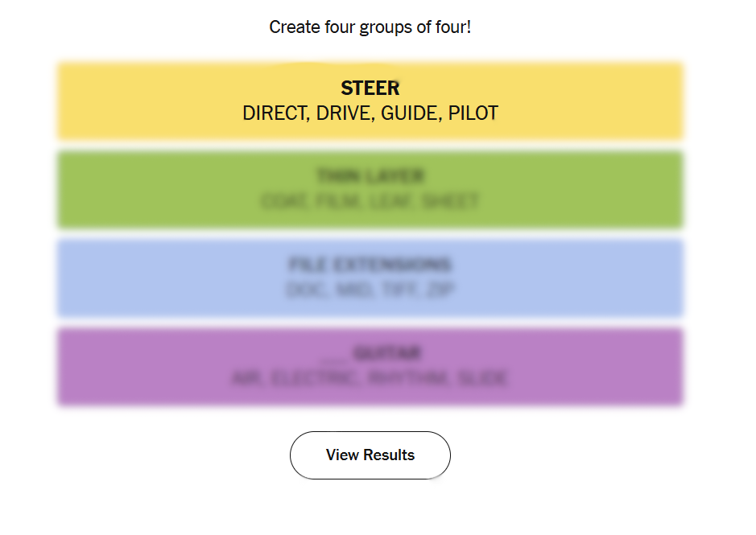Click the word GUIDE in yellow group
The width and height of the screenshot is (756, 535).
pyautogui.click(x=410, y=113)
